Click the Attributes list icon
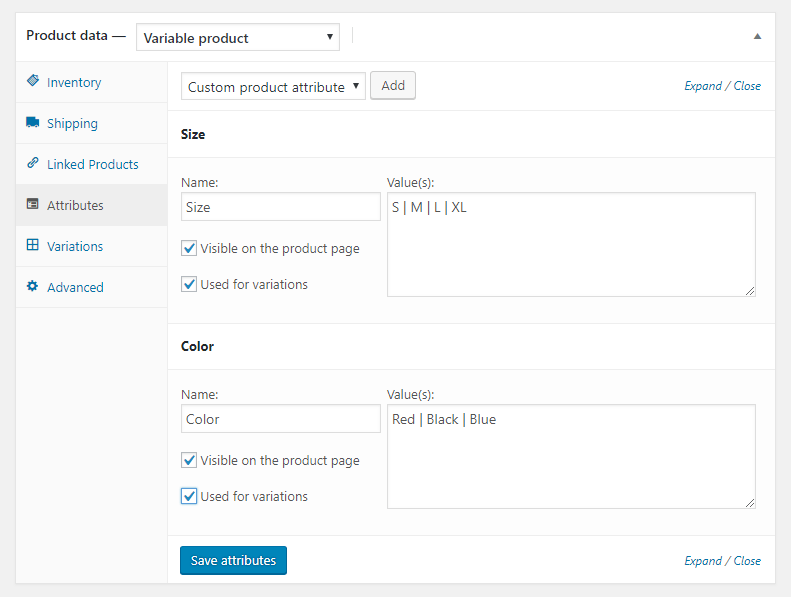 (x=33, y=204)
